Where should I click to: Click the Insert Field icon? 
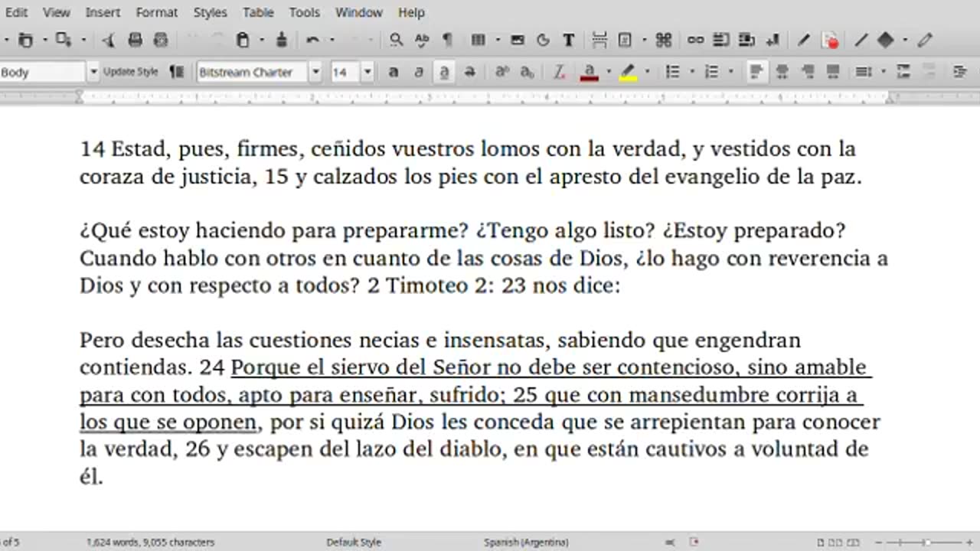(626, 41)
